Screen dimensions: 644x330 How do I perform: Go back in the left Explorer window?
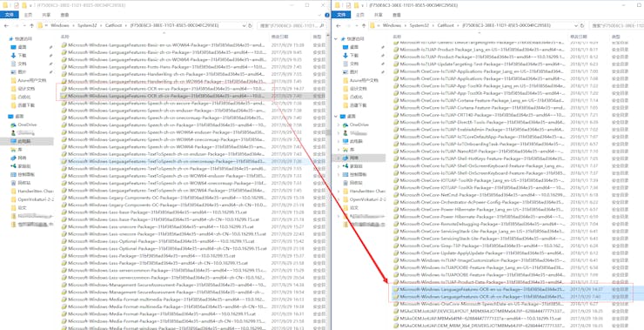[x=6, y=25]
